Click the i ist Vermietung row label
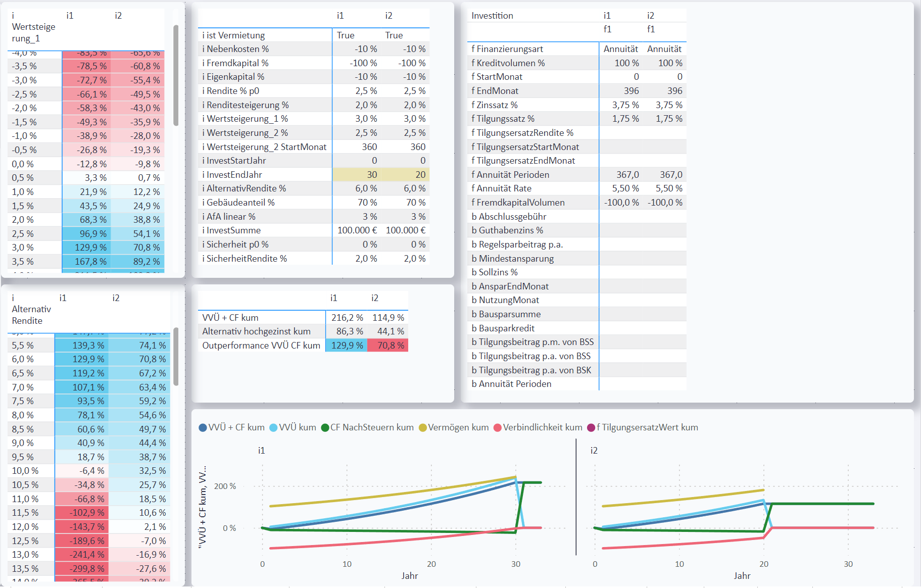The image size is (921, 588). [x=233, y=35]
